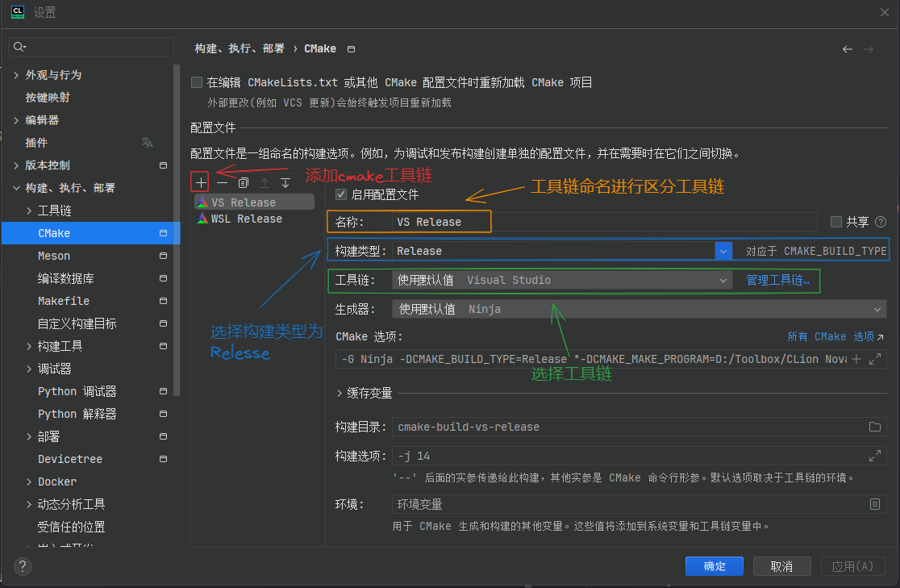Move profile down with the down-arrow icon
This screenshot has height=588, width=900.
tap(285, 182)
